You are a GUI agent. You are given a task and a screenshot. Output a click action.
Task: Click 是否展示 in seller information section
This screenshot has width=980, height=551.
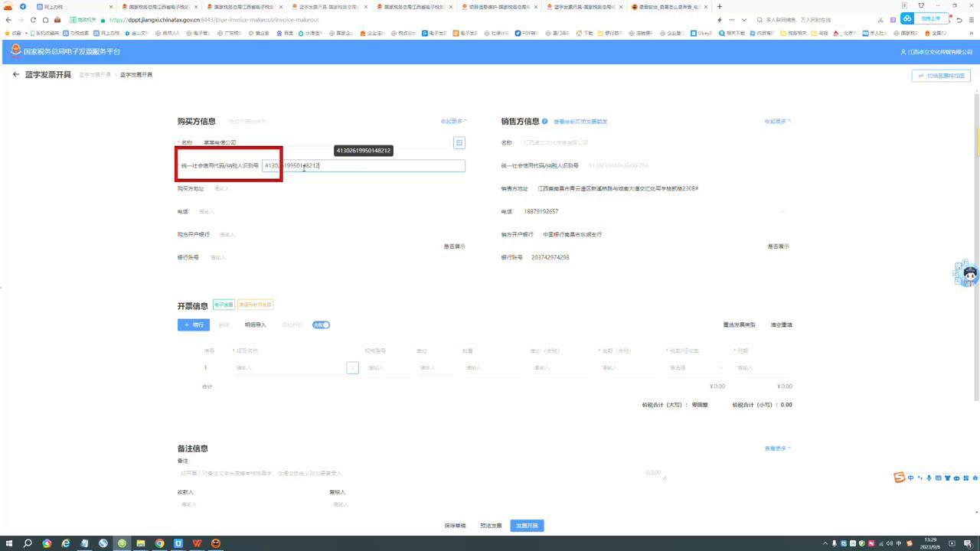tap(780, 246)
